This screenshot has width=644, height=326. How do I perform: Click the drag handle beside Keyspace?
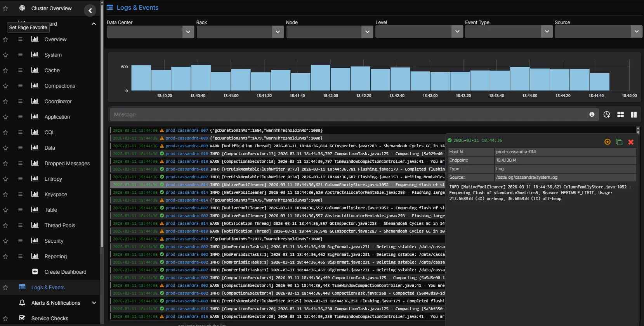coord(20,194)
